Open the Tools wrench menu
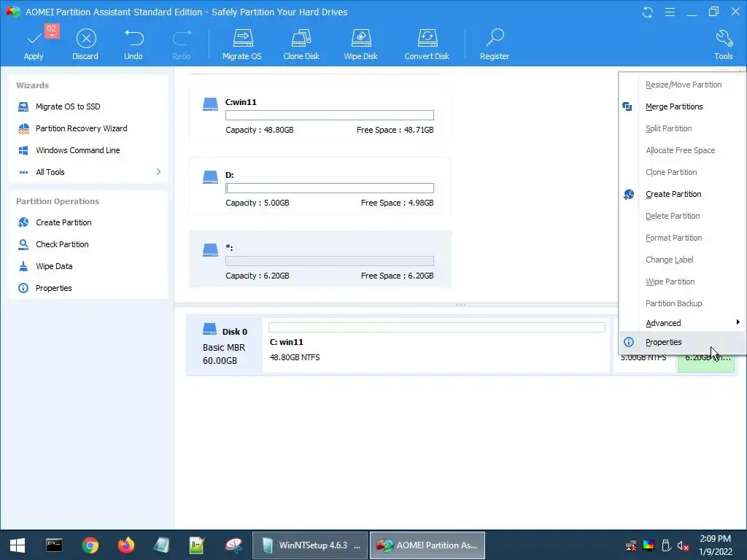This screenshot has width=747, height=560. [723, 45]
